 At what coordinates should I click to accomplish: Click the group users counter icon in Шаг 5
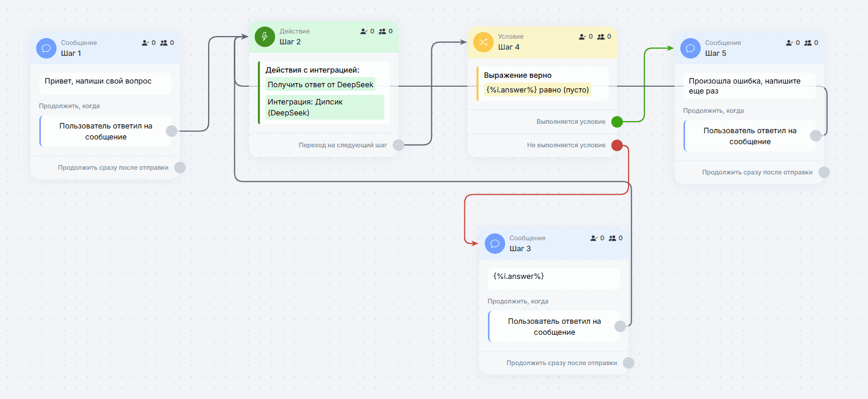pos(808,43)
